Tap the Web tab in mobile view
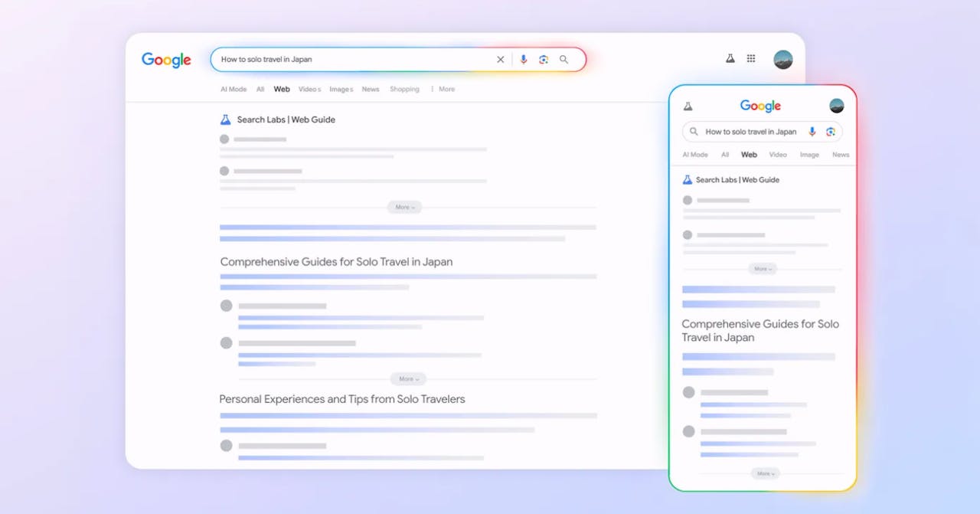 [x=749, y=155]
